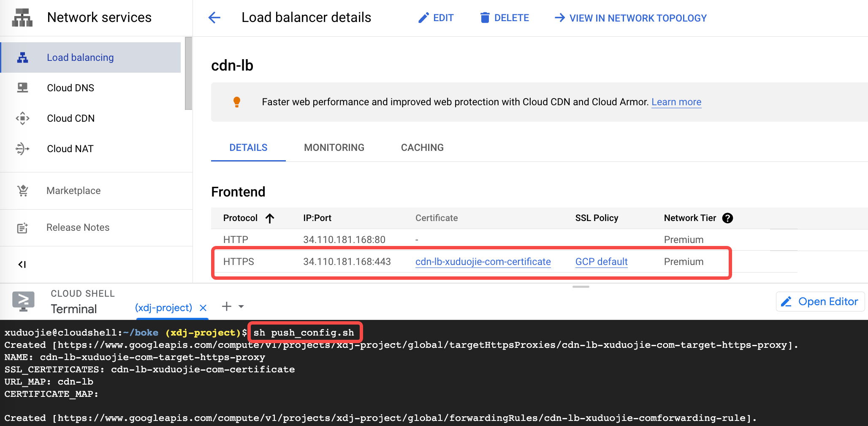Open the GCP default SSL policy link
Image resolution: width=868 pixels, height=426 pixels.
[601, 262]
